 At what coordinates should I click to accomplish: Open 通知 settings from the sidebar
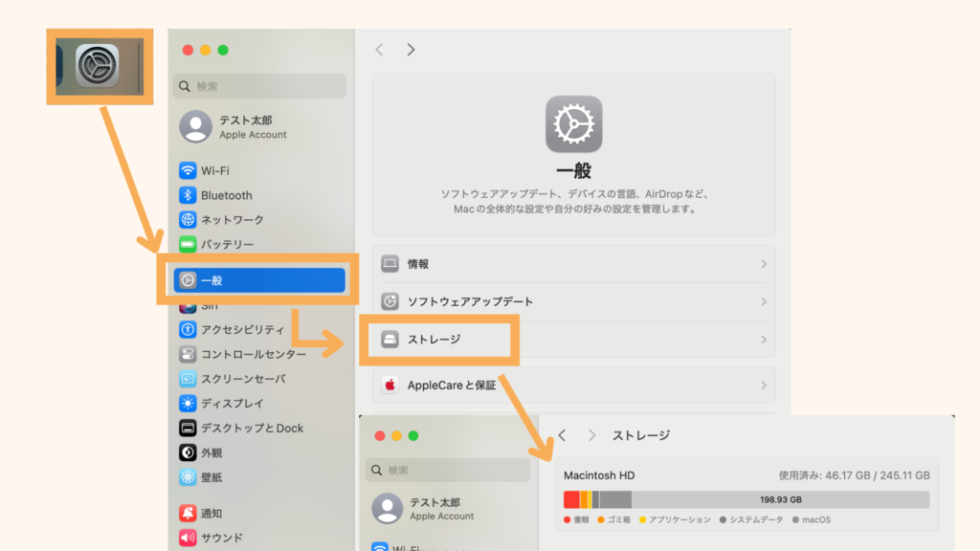215,511
